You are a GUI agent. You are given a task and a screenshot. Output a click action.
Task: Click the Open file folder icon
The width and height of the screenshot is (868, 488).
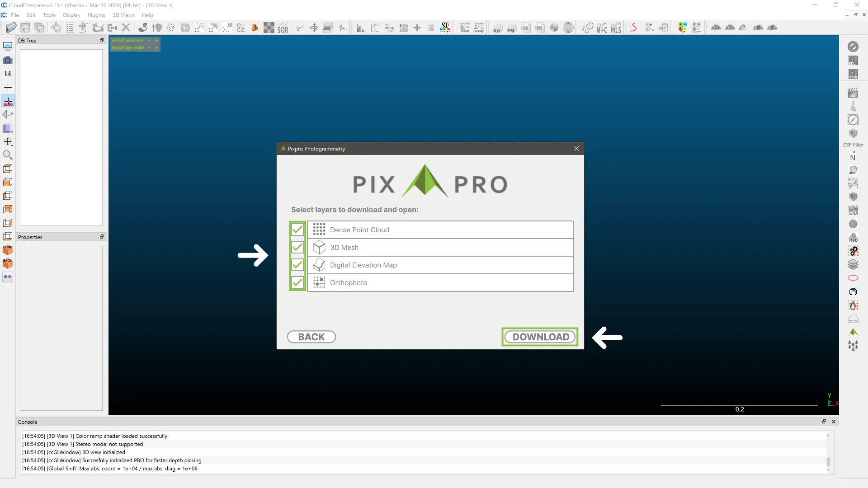(x=11, y=28)
